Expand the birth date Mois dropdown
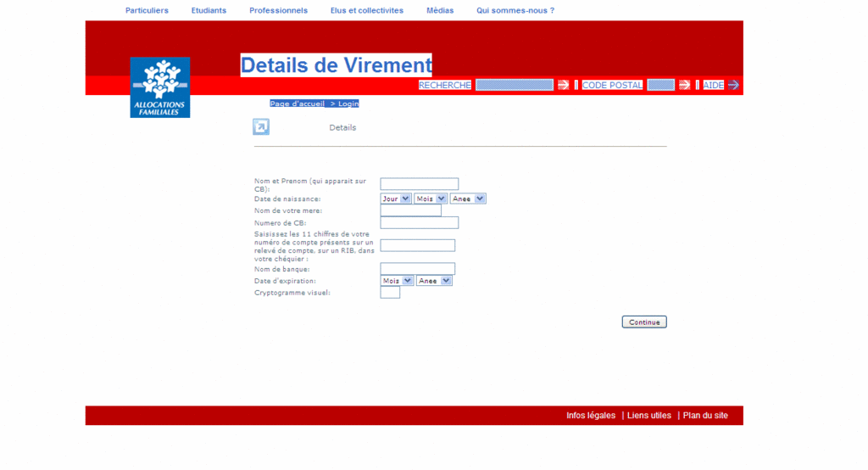The height and width of the screenshot is (470, 868). point(430,199)
